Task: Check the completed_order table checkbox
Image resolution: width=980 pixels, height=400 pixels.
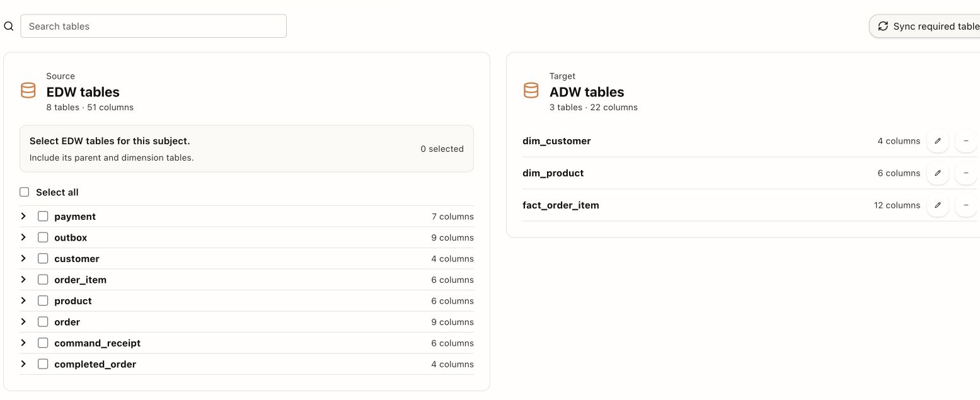Action: point(43,364)
